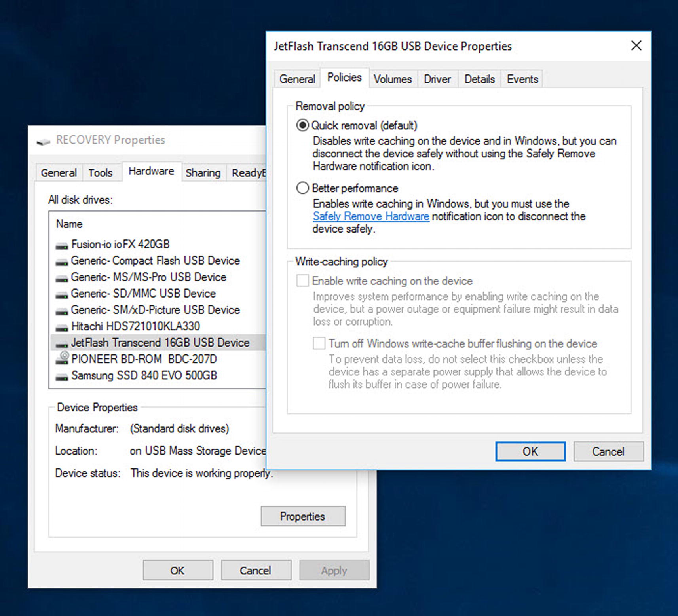The width and height of the screenshot is (678, 616).
Task: Tick Turn off Windows write-cache buffer flushing checkbox
Action: (319, 343)
